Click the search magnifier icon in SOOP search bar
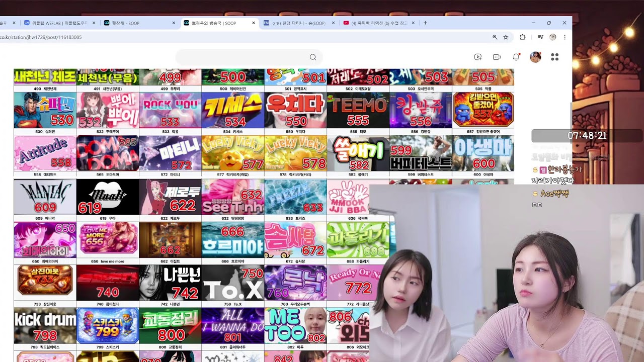This screenshot has height=362, width=644. pos(313,57)
